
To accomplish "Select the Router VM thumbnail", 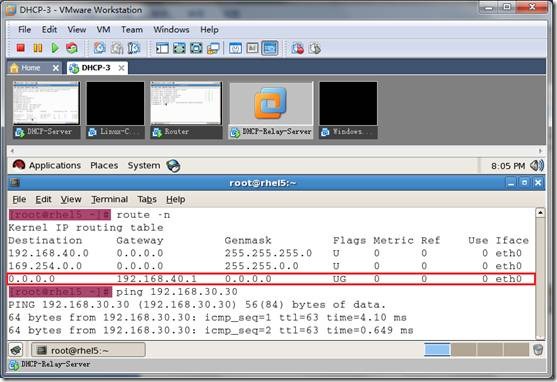I will pos(186,110).
